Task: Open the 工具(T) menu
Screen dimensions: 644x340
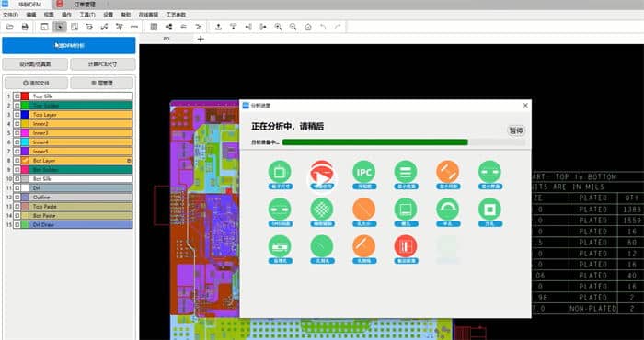Action: click(87, 15)
